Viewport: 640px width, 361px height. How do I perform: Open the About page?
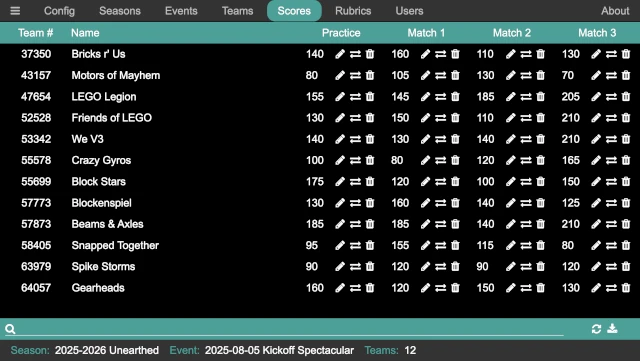[615, 11]
